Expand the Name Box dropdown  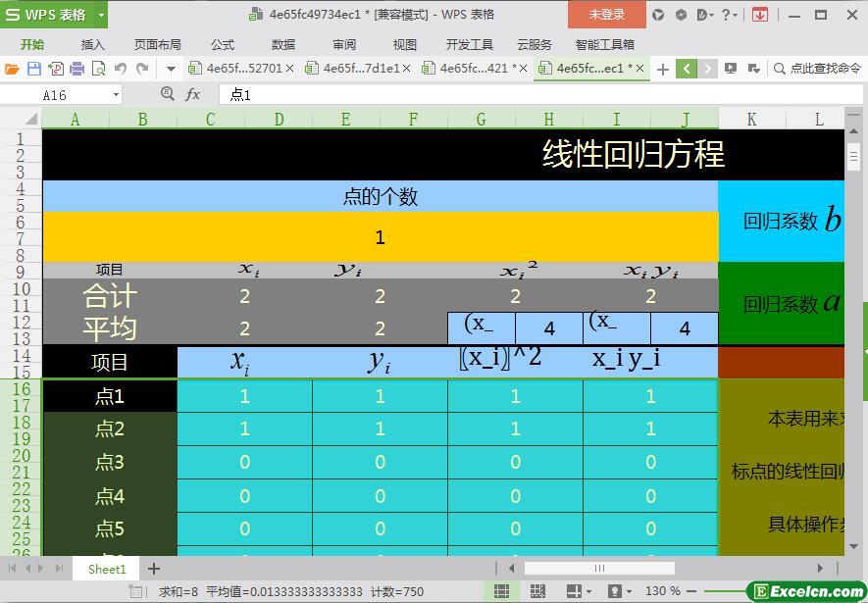point(116,94)
